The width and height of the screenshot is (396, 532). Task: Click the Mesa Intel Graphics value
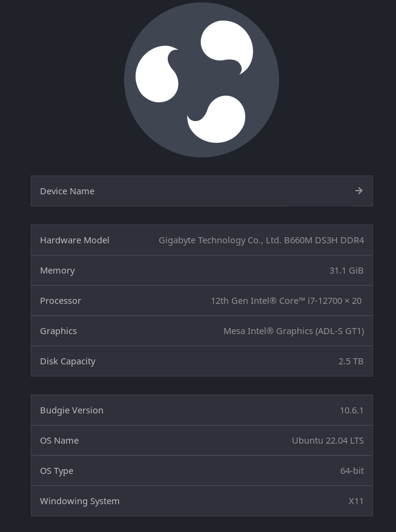click(294, 331)
